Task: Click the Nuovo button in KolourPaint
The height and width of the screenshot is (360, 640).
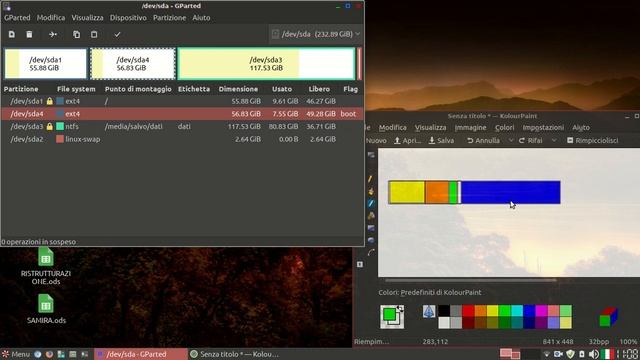Action: click(x=376, y=140)
